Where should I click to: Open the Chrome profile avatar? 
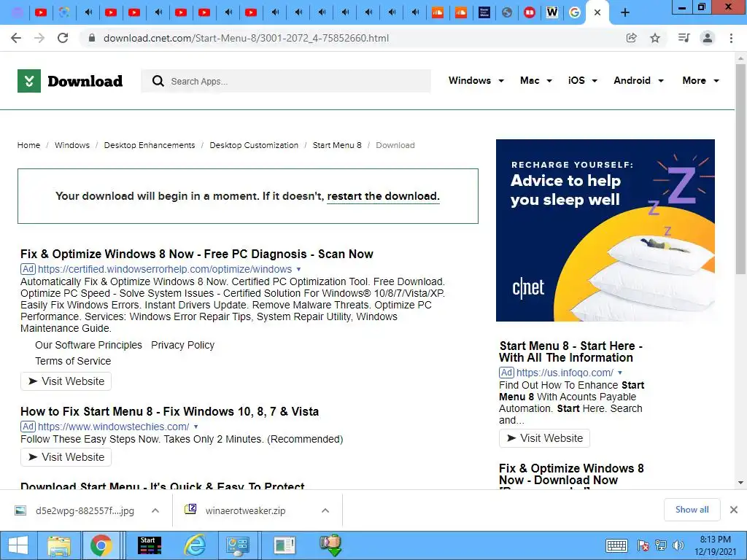(708, 38)
